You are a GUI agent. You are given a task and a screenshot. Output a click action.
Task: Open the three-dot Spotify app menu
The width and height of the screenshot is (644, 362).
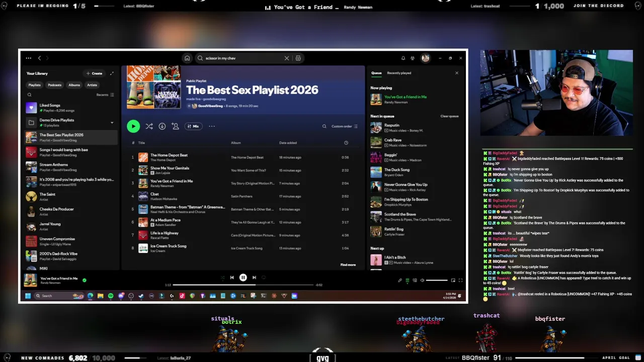(29, 58)
